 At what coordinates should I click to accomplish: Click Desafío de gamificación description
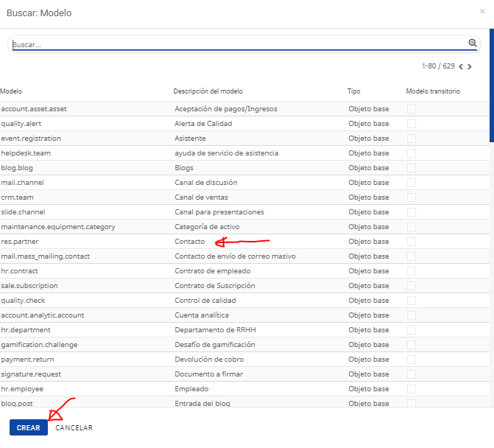pyautogui.click(x=214, y=345)
